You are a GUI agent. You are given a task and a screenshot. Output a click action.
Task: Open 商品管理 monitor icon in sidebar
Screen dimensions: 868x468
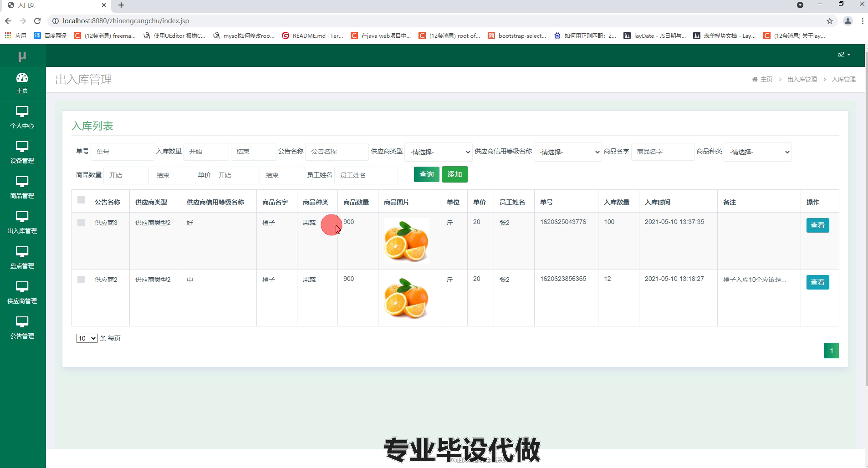(22, 182)
